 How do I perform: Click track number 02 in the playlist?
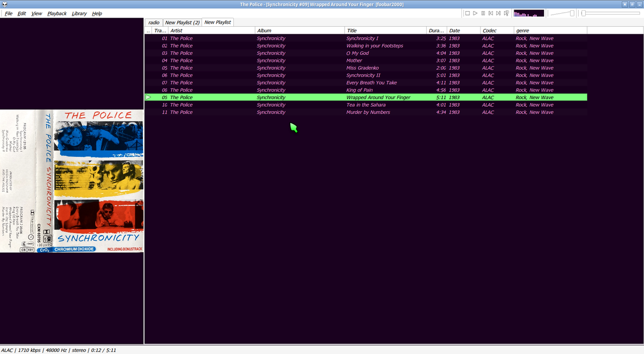pyautogui.click(x=165, y=46)
